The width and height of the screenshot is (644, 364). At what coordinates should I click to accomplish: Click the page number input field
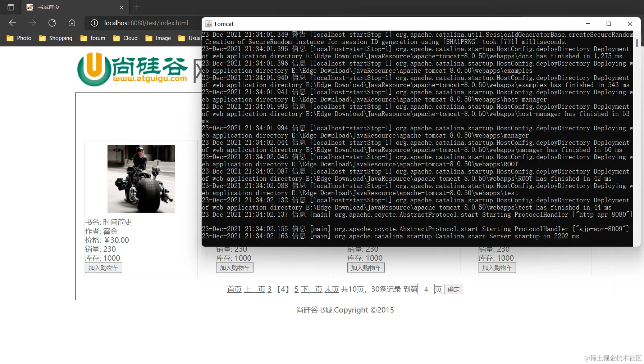(426, 289)
